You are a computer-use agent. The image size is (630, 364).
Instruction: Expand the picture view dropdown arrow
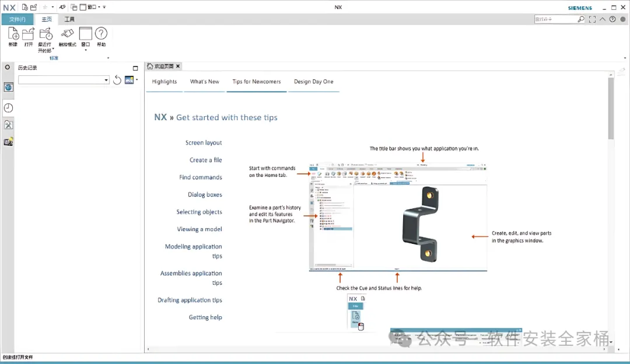tap(136, 79)
